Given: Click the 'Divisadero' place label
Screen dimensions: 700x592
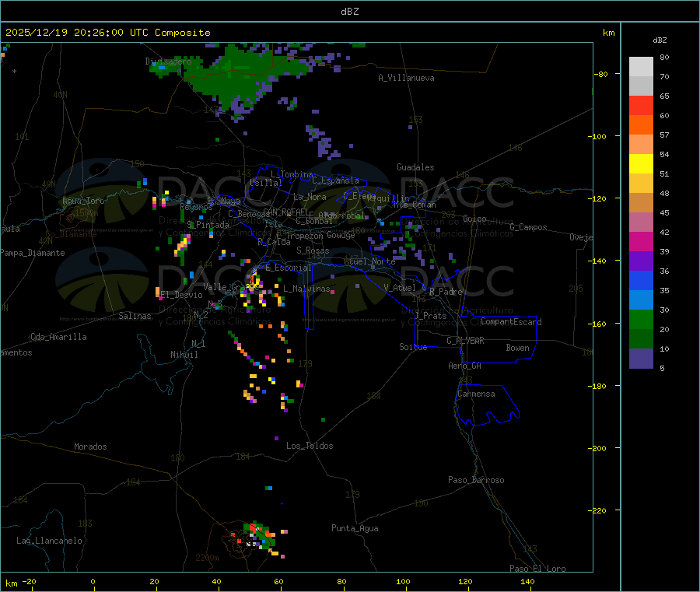Looking at the screenshot, I should pos(168,61).
